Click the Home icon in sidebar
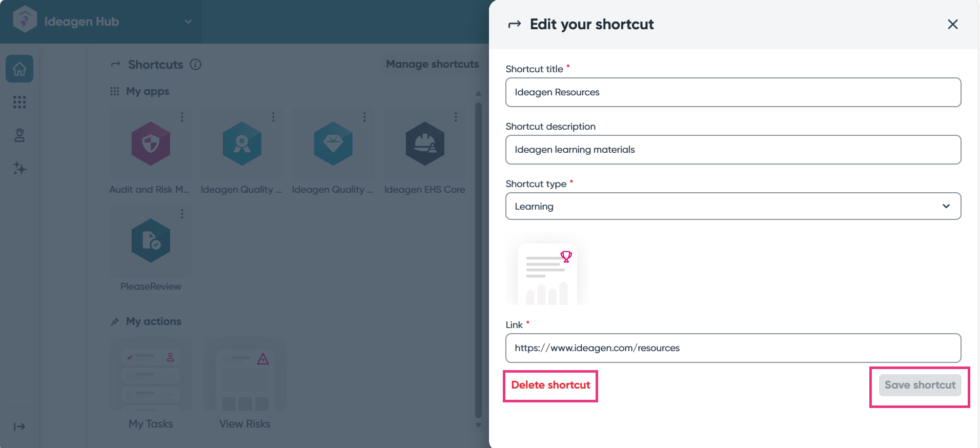Viewport: 980px width, 448px height. [x=19, y=69]
